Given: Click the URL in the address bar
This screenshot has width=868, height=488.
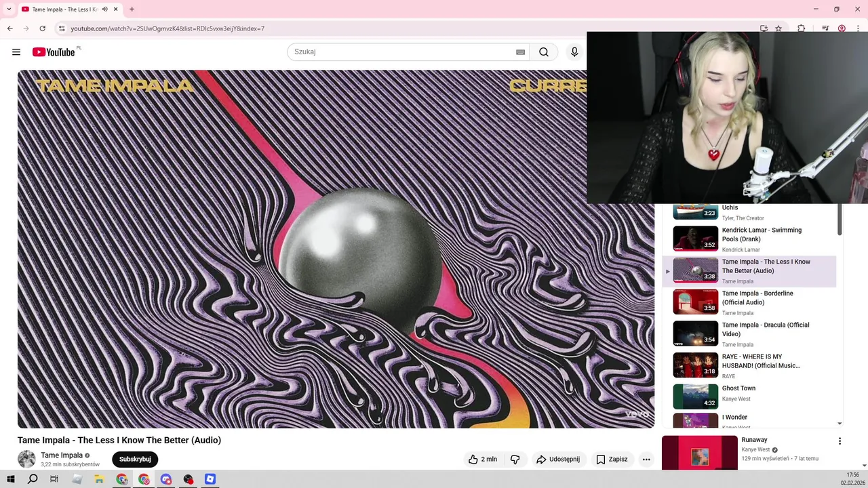Looking at the screenshot, I should 167,28.
